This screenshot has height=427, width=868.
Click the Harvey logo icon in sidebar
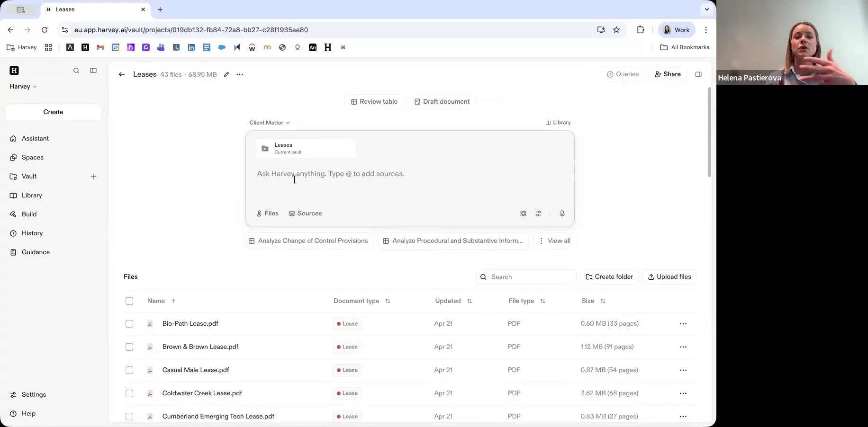14,71
